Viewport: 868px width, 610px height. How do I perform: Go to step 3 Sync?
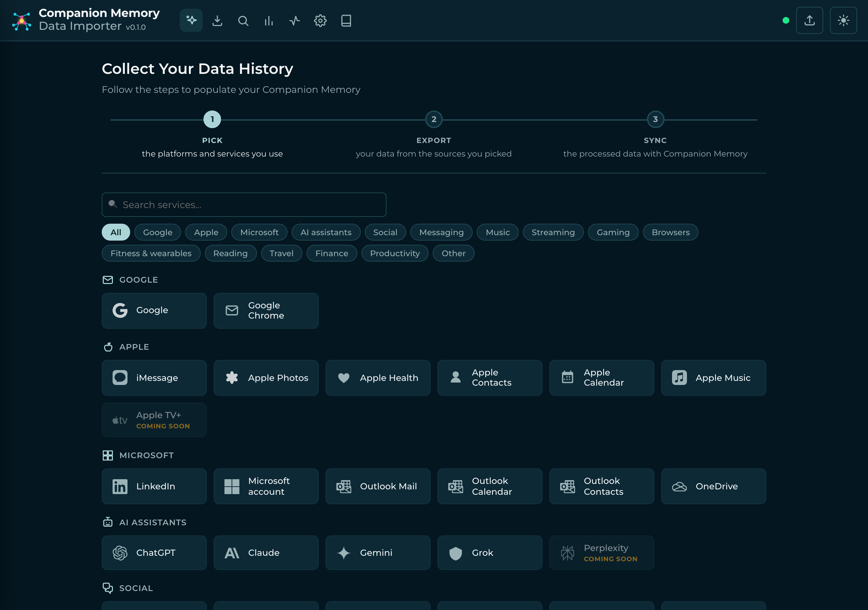(655, 119)
